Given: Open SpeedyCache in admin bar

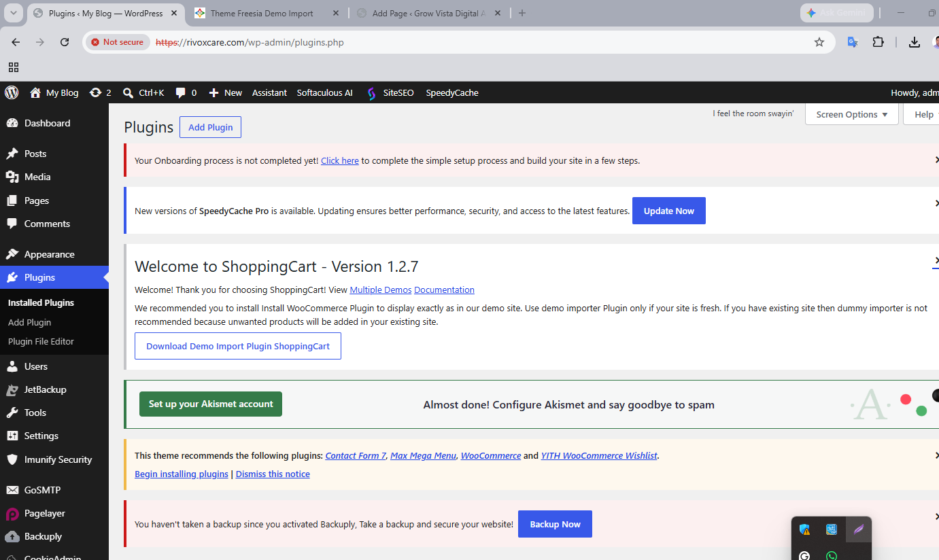Looking at the screenshot, I should (x=452, y=92).
